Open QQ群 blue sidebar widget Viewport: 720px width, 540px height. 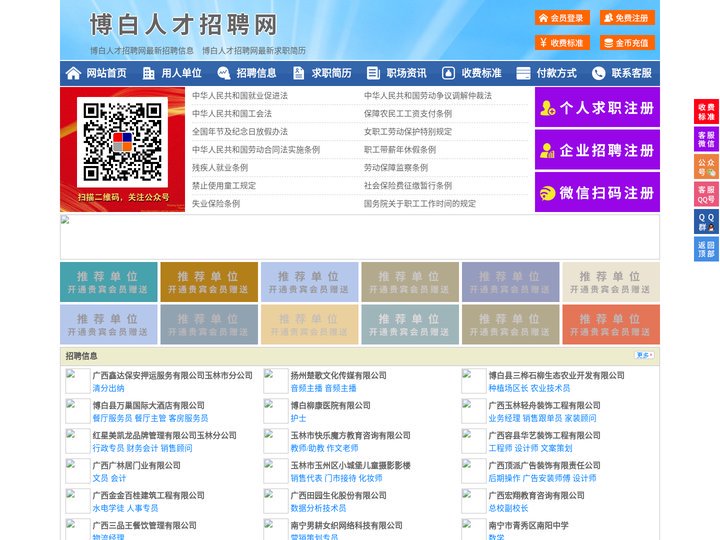click(706, 222)
